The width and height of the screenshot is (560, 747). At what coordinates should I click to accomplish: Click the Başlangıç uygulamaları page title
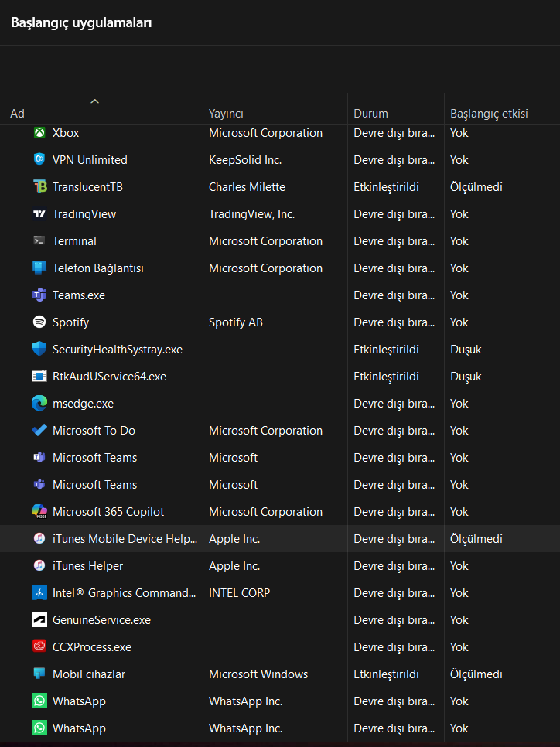81,22
